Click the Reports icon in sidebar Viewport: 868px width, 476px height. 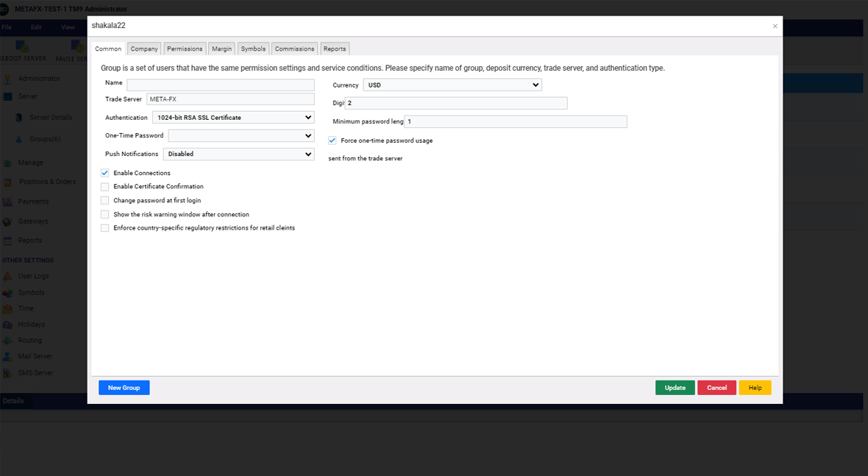click(x=8, y=241)
